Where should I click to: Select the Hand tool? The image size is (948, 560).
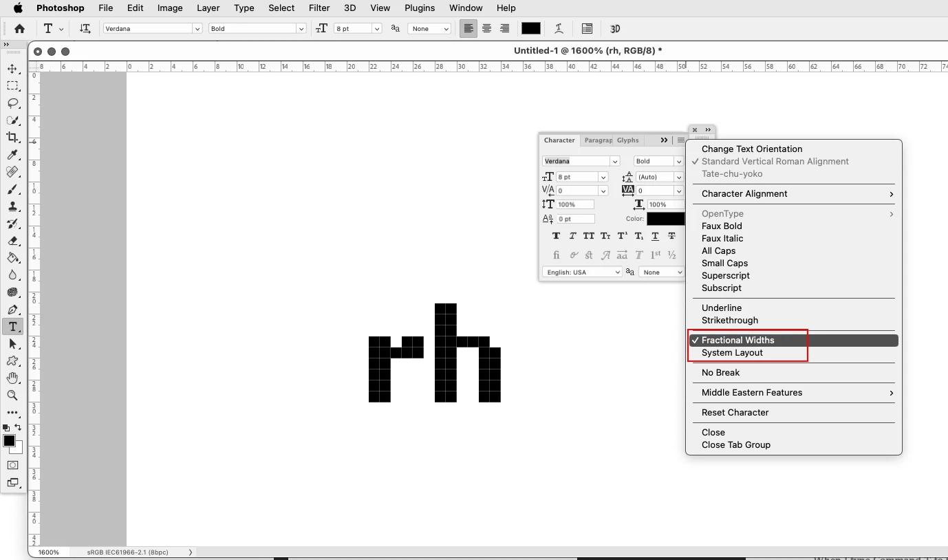pos(12,378)
